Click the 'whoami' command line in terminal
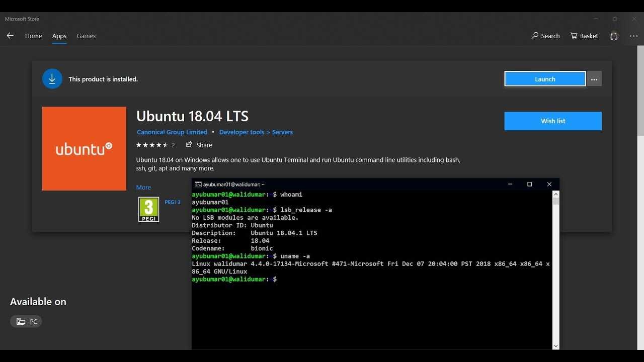 [x=247, y=195]
